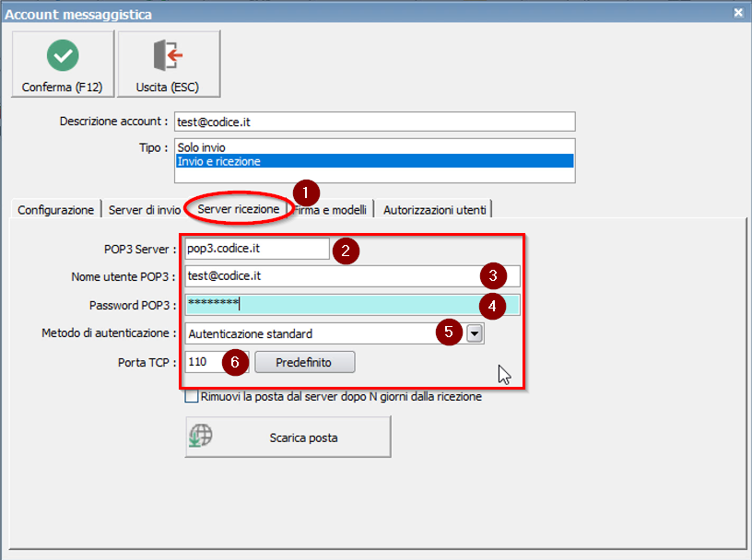Open the Server di invio tab
752x560 pixels.
(145, 209)
